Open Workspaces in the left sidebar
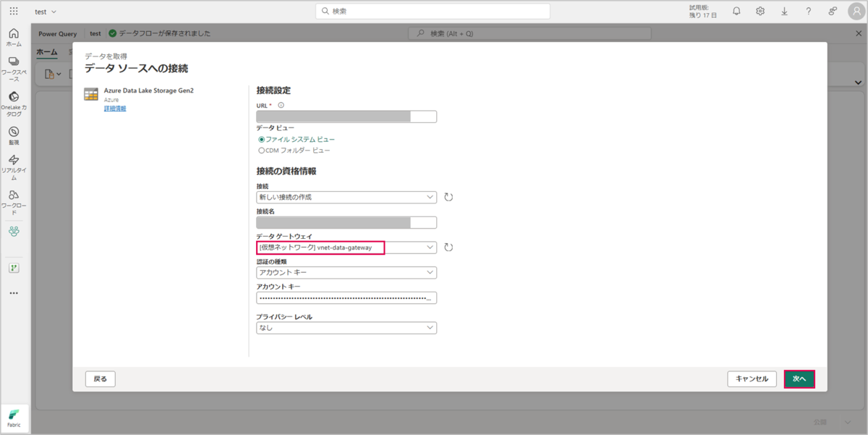Image resolution: width=868 pixels, height=435 pixels. [x=14, y=69]
